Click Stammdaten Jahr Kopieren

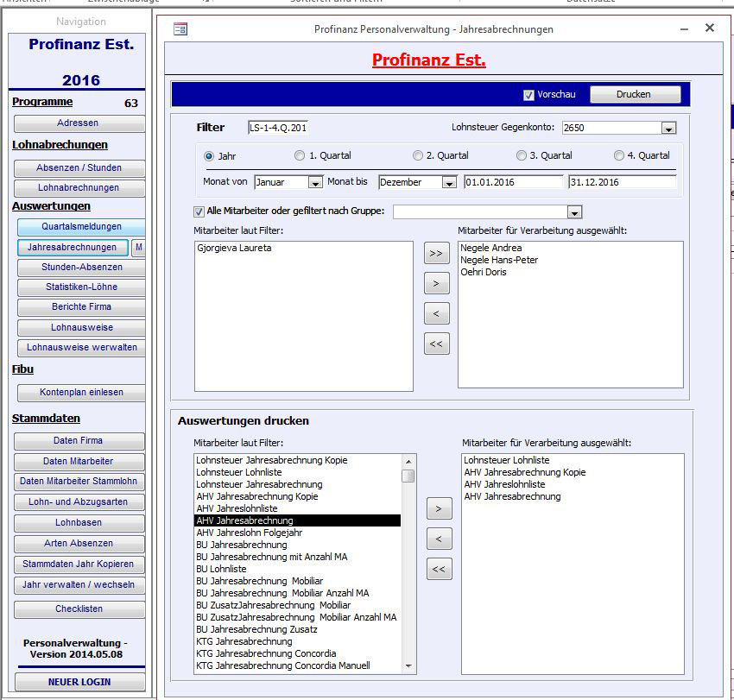pyautogui.click(x=79, y=564)
